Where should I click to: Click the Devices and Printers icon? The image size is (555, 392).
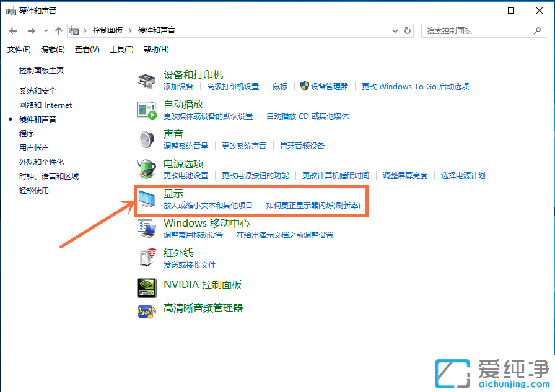click(x=146, y=81)
